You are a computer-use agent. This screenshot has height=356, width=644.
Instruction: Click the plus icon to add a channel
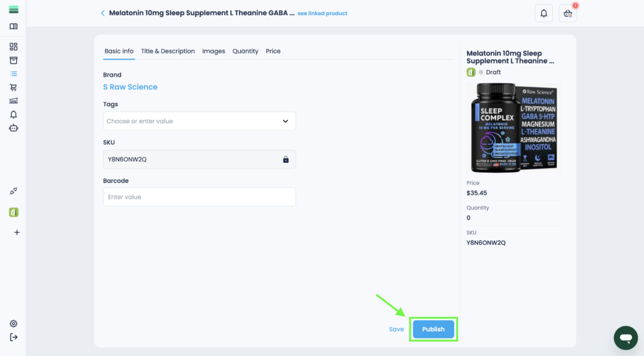17,232
